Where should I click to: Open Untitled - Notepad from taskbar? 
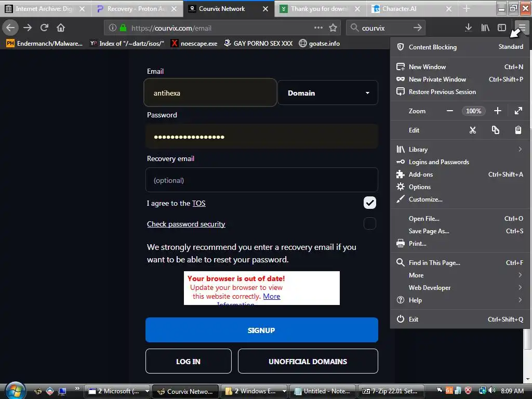point(322,391)
